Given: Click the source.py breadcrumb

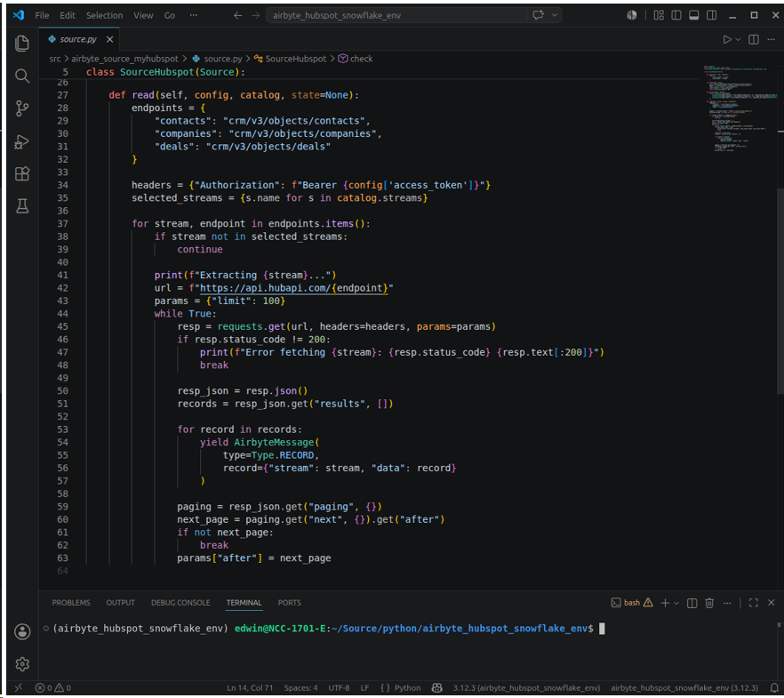Looking at the screenshot, I should pos(223,59).
